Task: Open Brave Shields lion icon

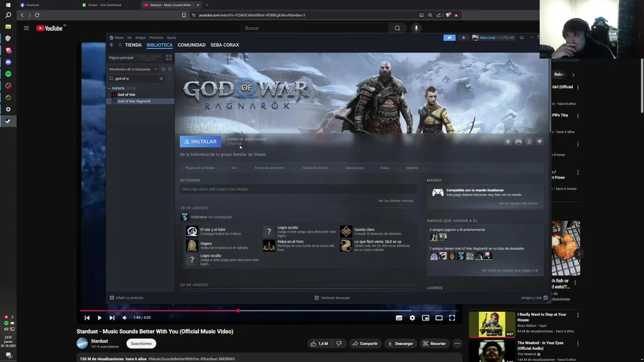Action: tap(448, 15)
